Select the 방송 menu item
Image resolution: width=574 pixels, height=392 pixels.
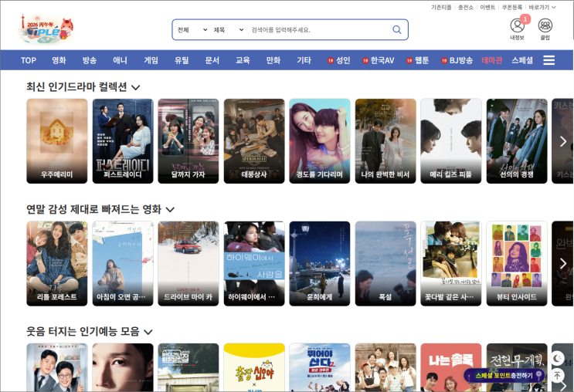point(90,60)
